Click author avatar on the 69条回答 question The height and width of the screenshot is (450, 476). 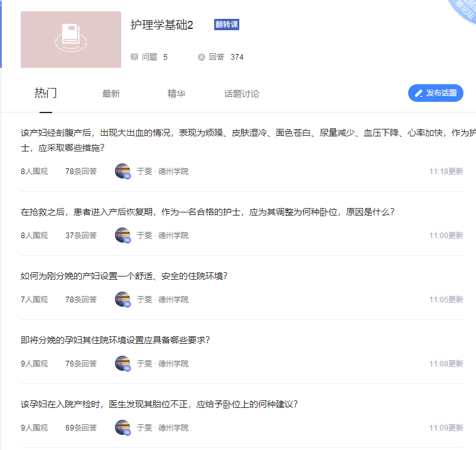point(122,427)
